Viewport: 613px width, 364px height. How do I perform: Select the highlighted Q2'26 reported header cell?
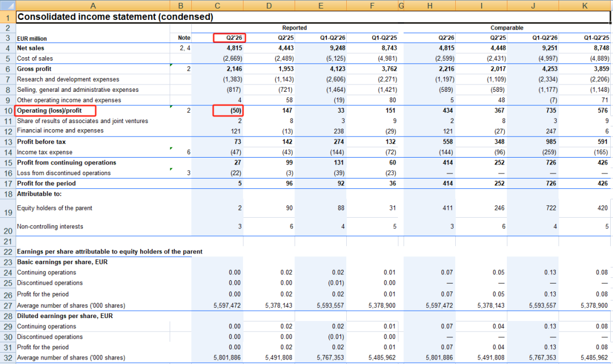(x=229, y=38)
